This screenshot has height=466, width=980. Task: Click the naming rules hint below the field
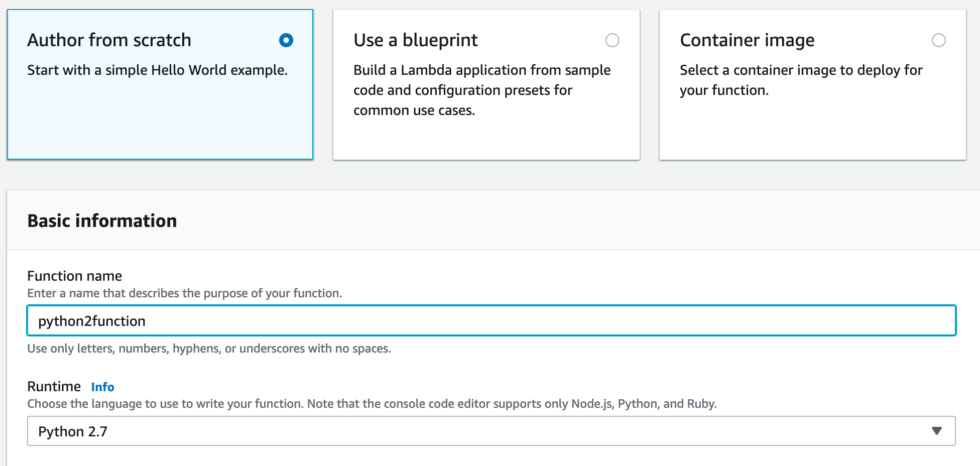pos(209,348)
